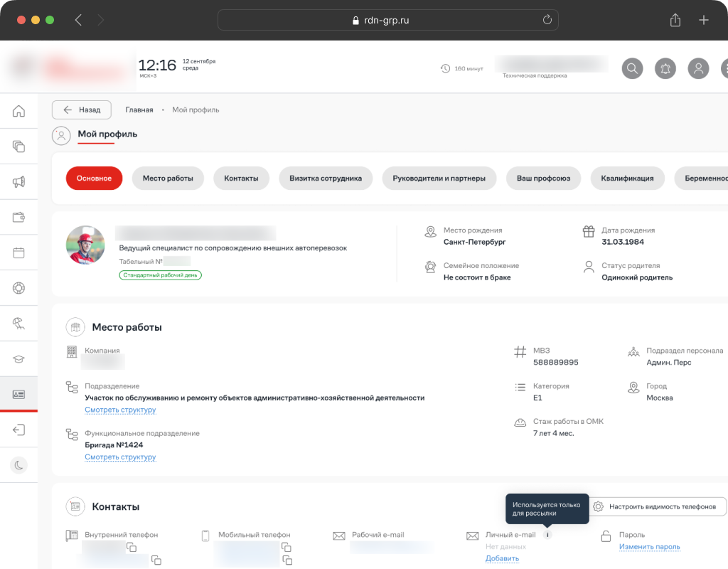This screenshot has height=569, width=728.
Task: Click the graduation cap training icon
Action: (x=19, y=359)
